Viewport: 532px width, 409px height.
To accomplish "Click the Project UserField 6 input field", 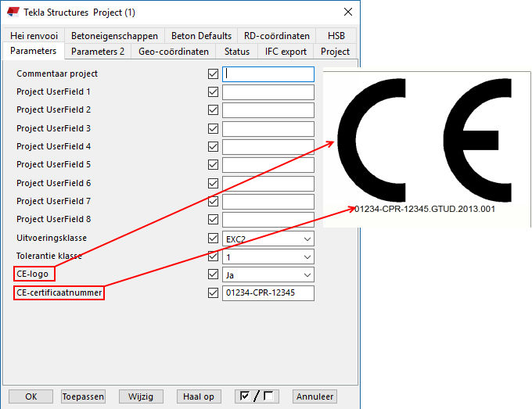I will [268, 184].
